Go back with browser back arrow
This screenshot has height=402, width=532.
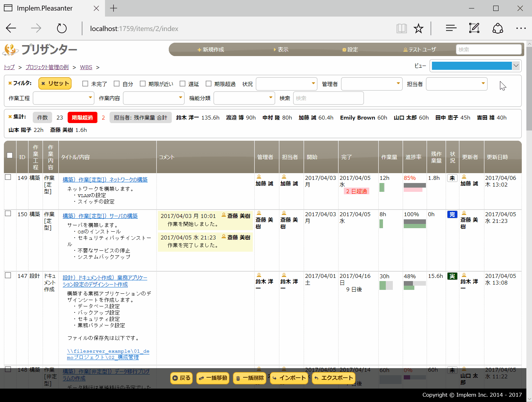(x=11, y=28)
